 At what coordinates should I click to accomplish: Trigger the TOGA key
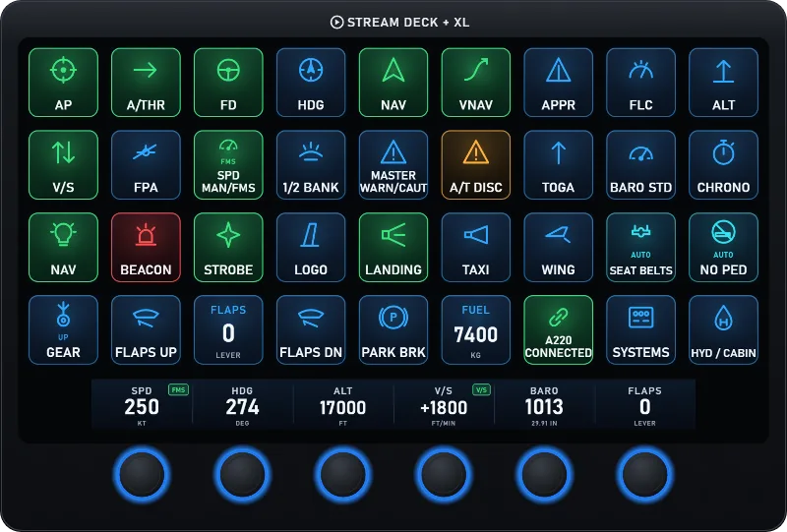[558, 164]
